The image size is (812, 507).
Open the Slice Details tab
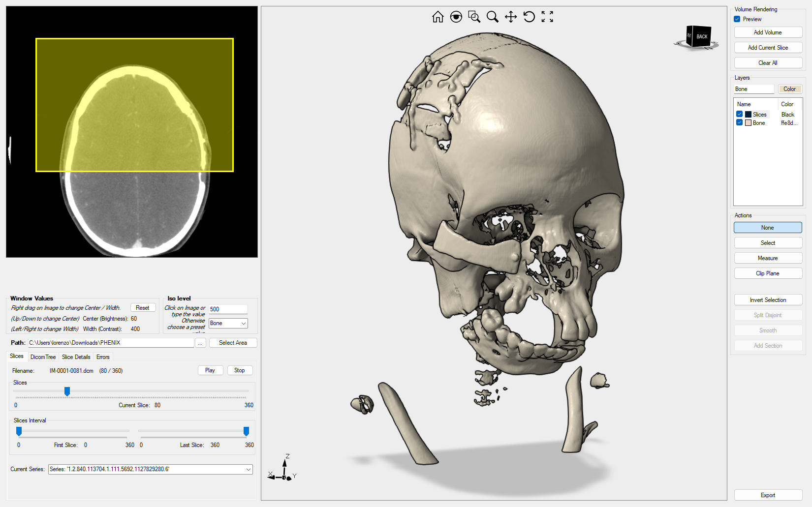point(76,357)
